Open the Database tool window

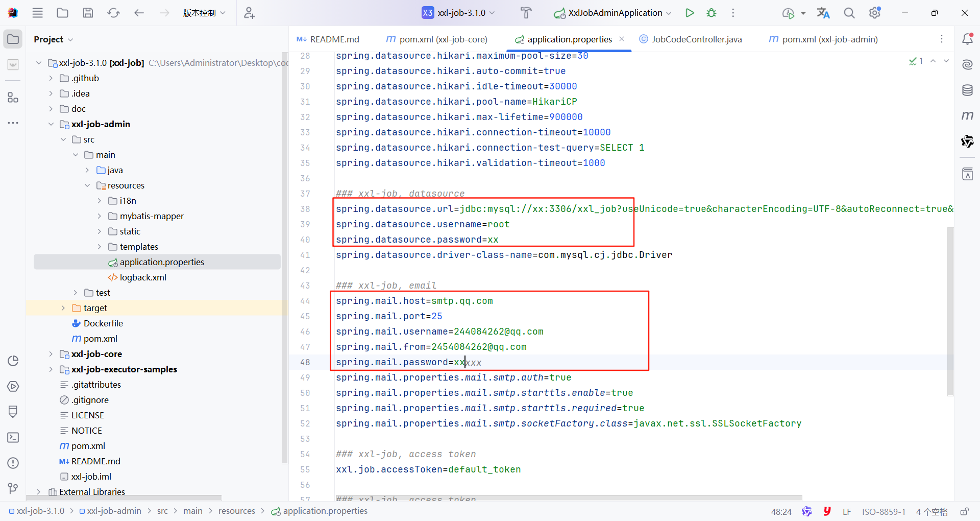tap(967, 90)
